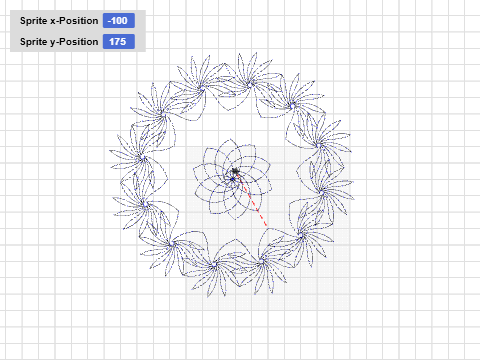Click the dark star sprite at center

click(235, 171)
